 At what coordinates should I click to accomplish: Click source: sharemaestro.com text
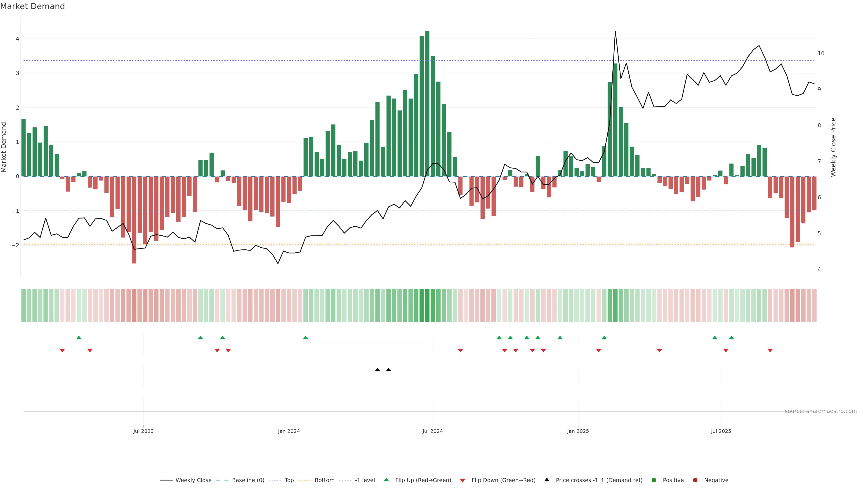pyautogui.click(x=821, y=411)
